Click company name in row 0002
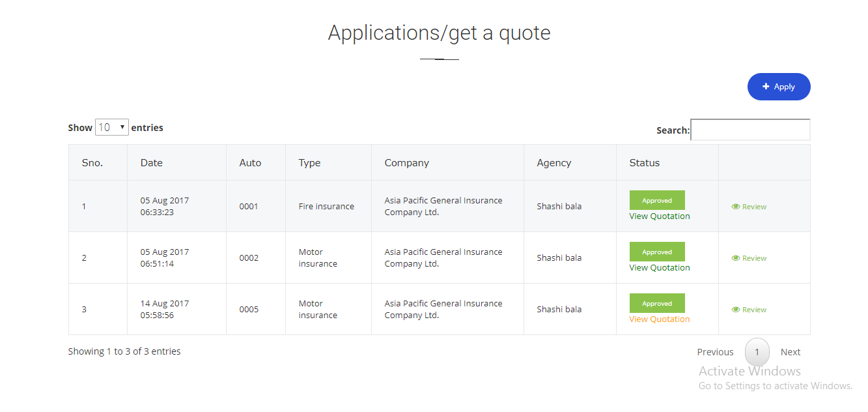868x412 pixels. (443, 257)
